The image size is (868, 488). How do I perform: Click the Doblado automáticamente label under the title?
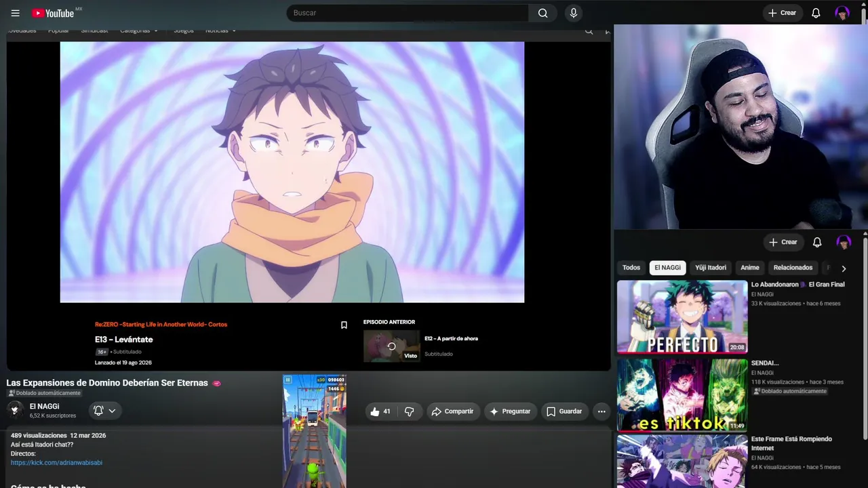44,393
